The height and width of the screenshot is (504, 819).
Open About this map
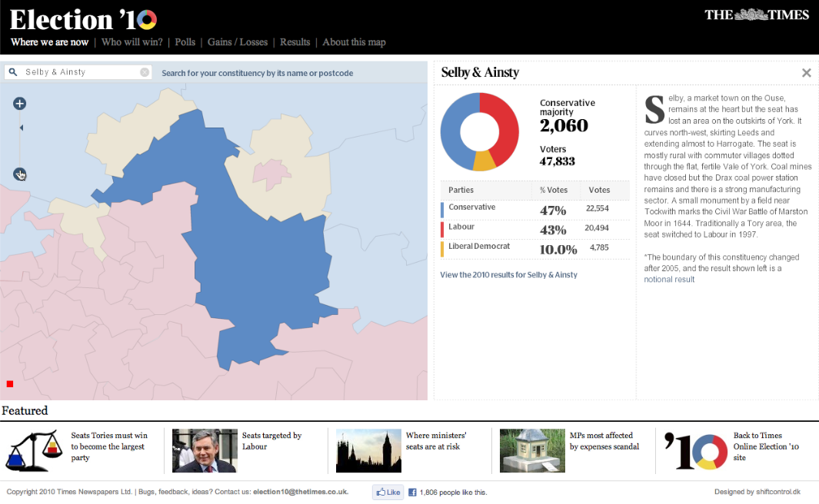click(355, 42)
